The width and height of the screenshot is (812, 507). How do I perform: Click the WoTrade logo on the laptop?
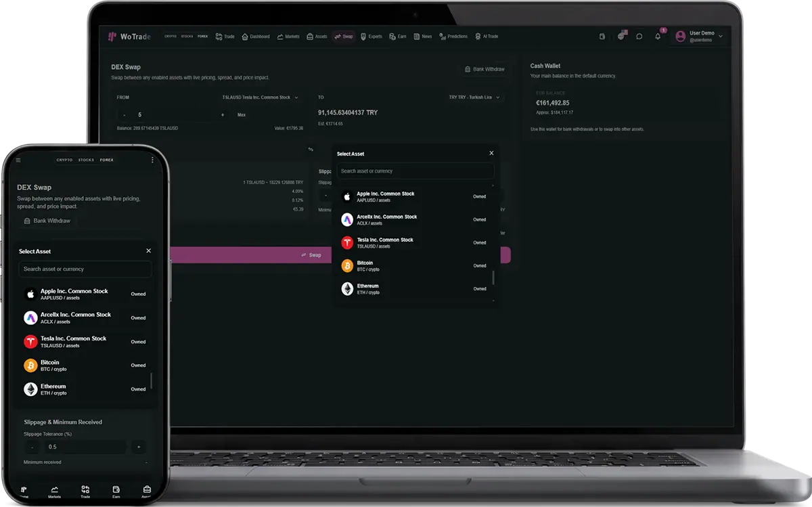(x=129, y=37)
